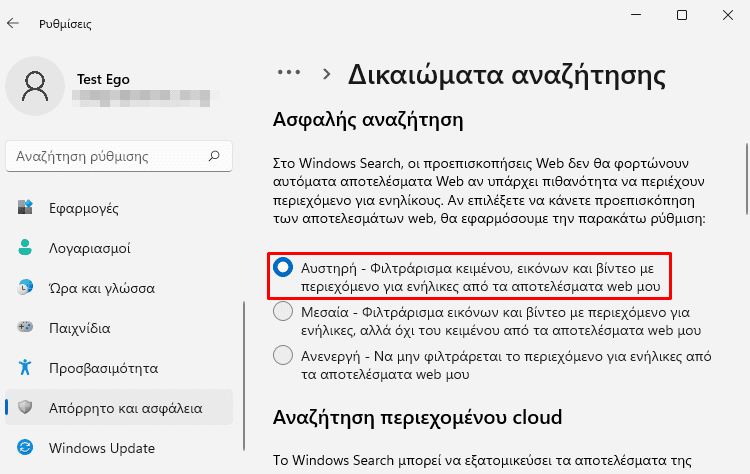Click the Λογαριασμοί person icon
The image size is (750, 474).
pyautogui.click(x=26, y=248)
